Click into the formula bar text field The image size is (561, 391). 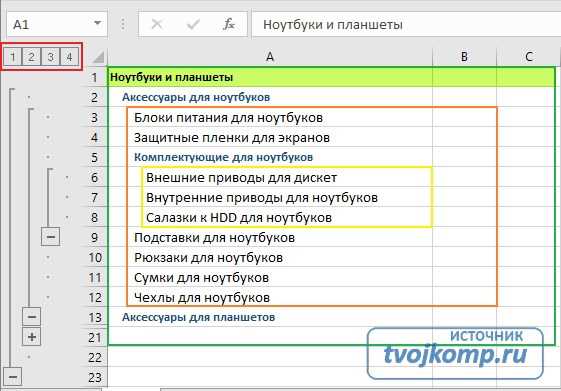click(406, 24)
